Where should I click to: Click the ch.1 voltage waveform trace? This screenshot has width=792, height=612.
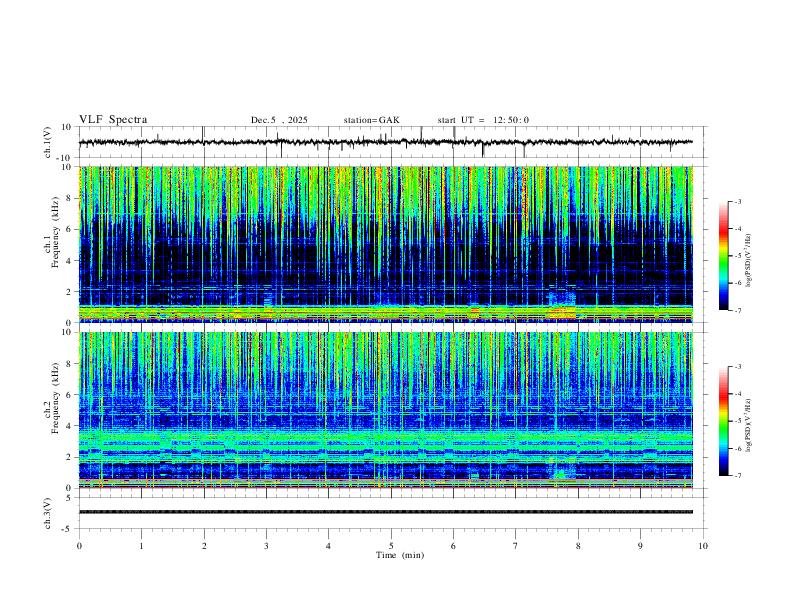pos(385,142)
